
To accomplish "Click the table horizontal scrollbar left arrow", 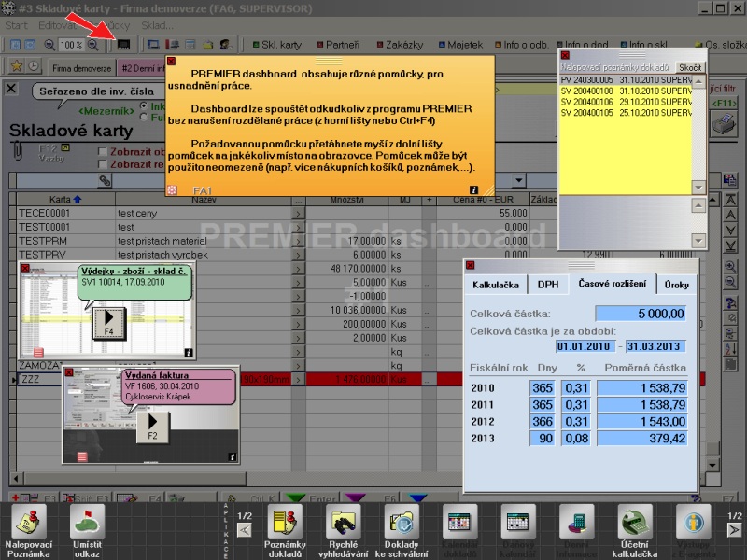I will click(x=16, y=478).
